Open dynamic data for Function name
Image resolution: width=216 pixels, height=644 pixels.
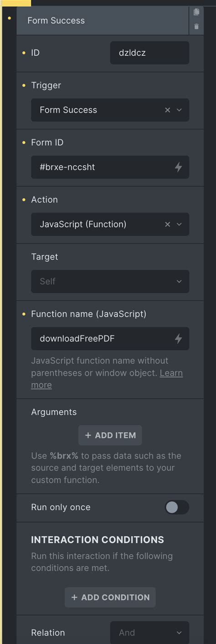point(179,338)
